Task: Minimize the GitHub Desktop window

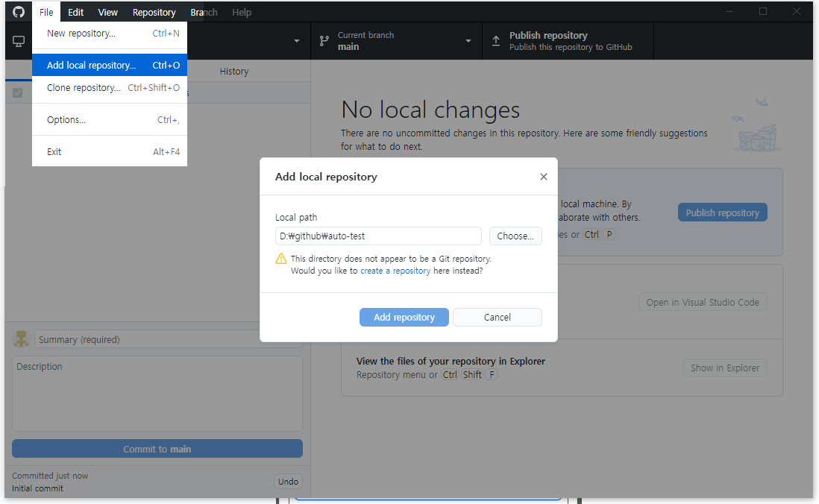Action: click(x=729, y=11)
